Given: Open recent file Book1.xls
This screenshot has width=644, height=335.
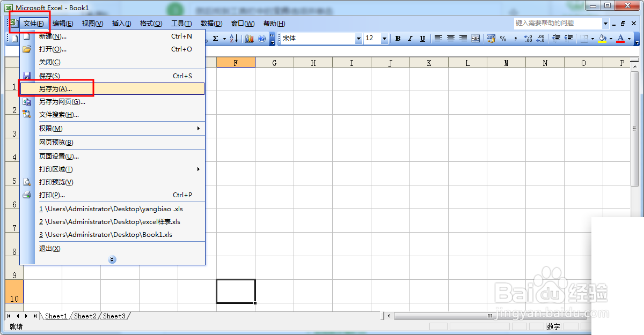Looking at the screenshot, I should click(112, 235).
